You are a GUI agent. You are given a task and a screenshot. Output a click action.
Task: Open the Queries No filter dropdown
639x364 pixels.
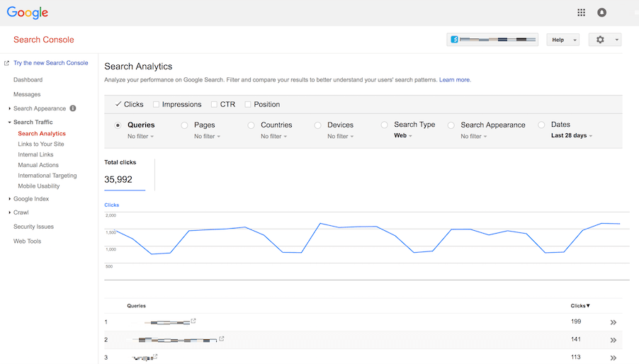pos(140,137)
